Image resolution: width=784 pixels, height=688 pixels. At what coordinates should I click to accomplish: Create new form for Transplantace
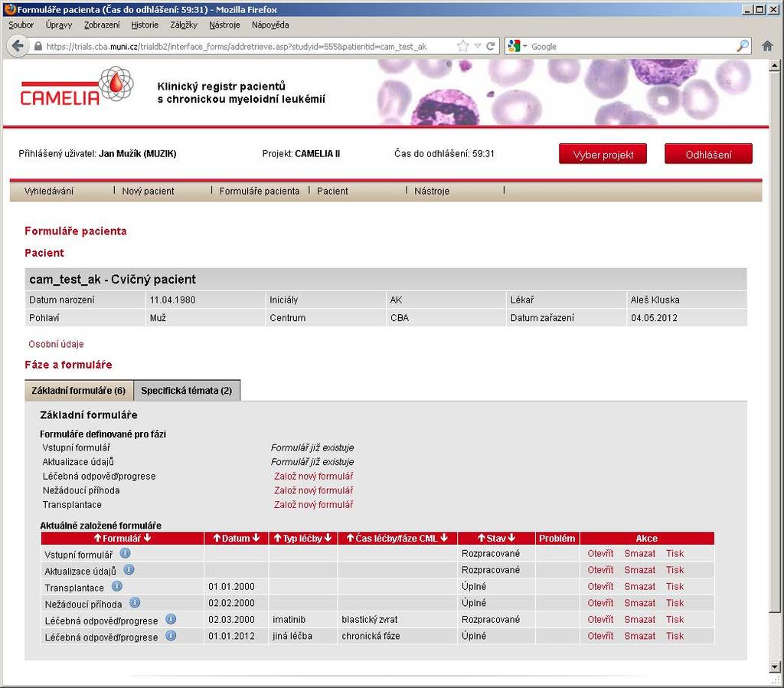pos(313,505)
